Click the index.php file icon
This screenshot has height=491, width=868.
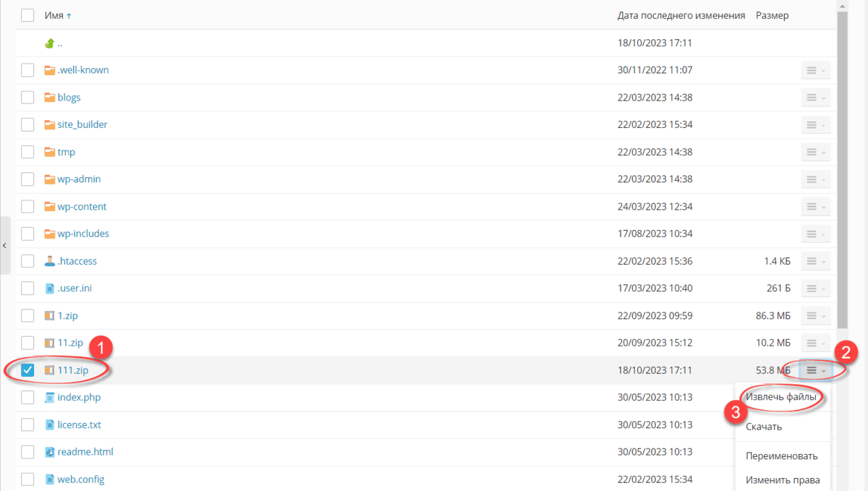coord(49,398)
